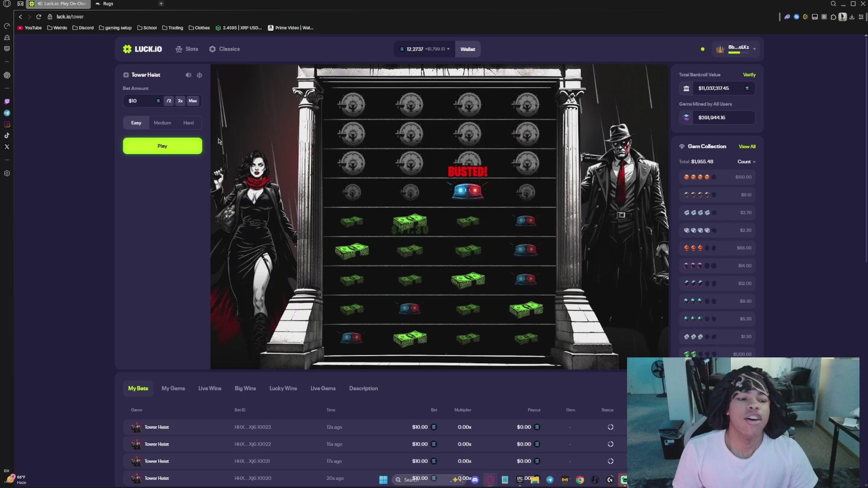Open the browser tab search magnifier
Screen dimensions: 868x488
(833, 4)
